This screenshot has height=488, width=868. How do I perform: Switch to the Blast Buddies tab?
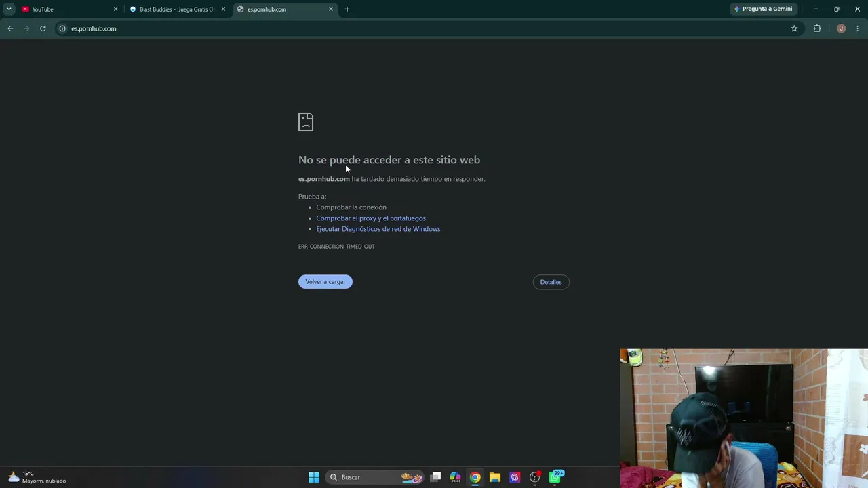click(x=178, y=9)
